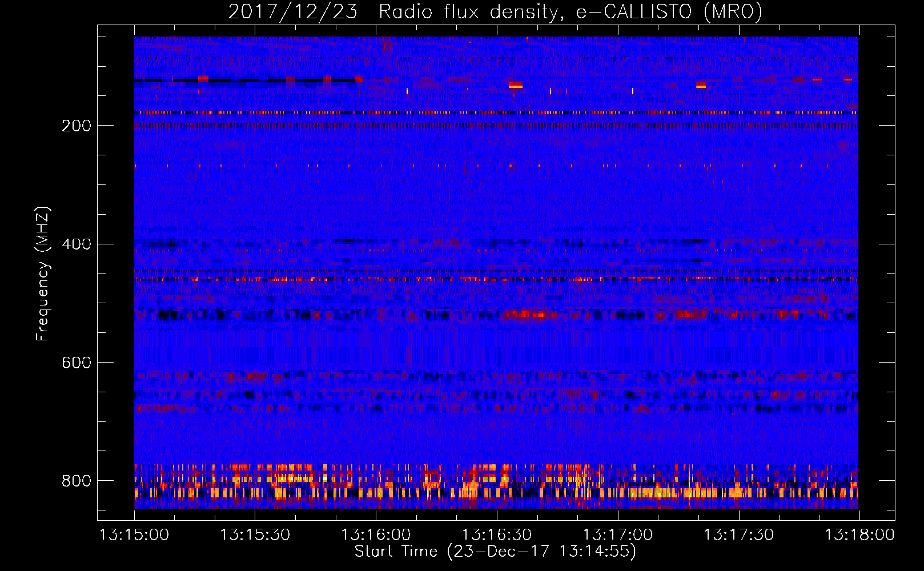Click the 800 frequency tick label
This screenshot has height=571, width=924.
[x=77, y=481]
